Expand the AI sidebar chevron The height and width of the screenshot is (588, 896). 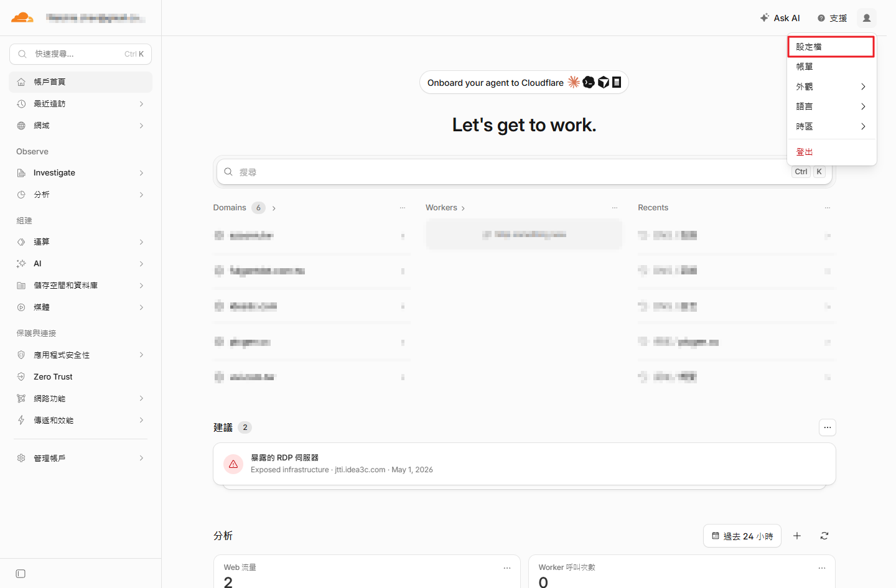(141, 264)
